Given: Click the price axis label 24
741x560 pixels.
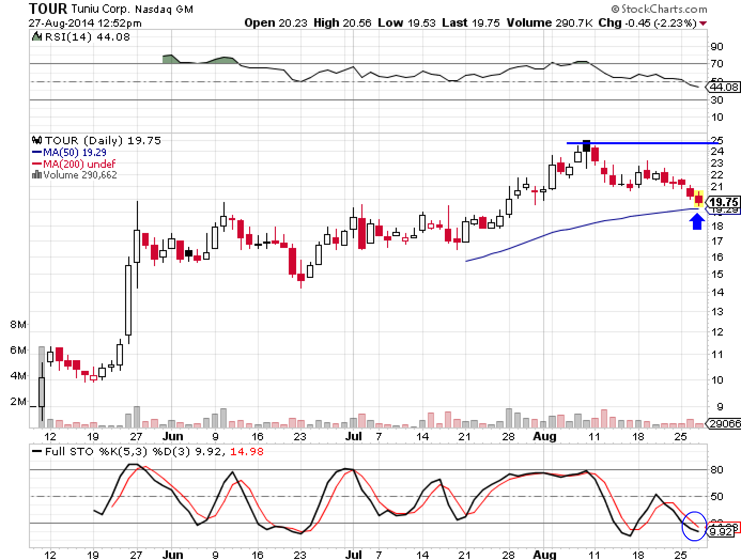Looking at the screenshot, I should click(x=716, y=151).
